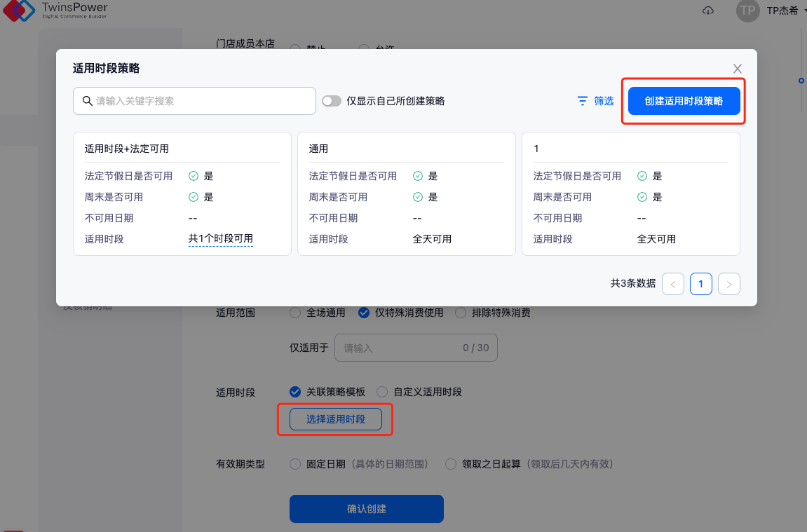
Task: Go to the previous page arrow
Action: 672,284
